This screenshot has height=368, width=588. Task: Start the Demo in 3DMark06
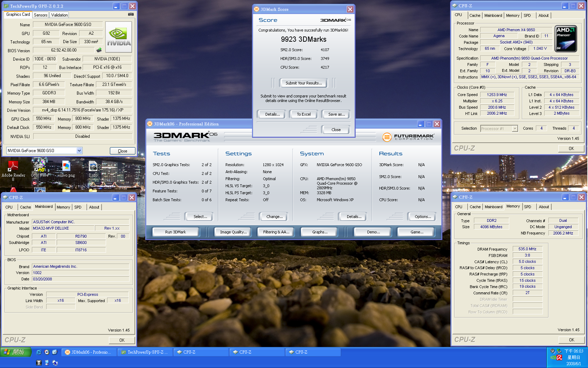373,232
